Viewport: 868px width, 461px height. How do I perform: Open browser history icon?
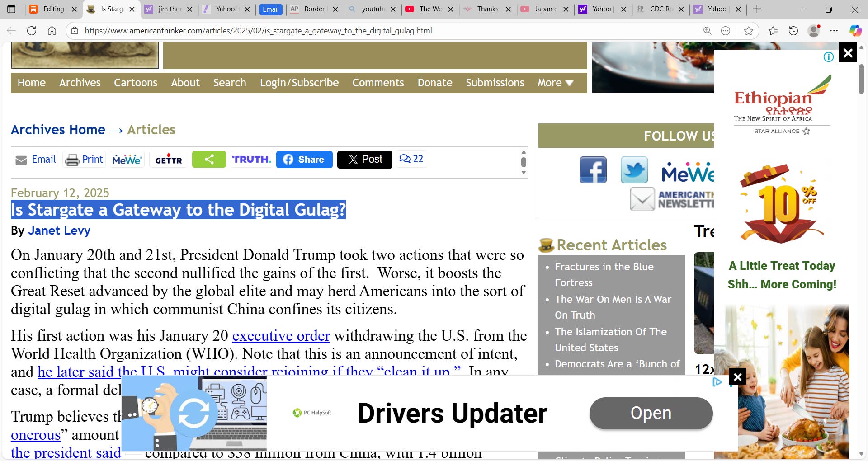click(x=793, y=31)
